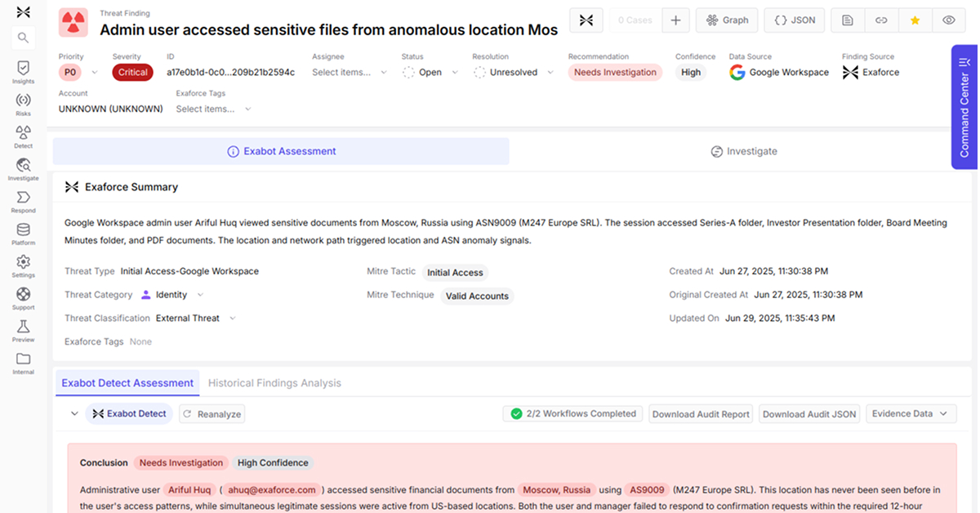Open Detect in the sidebar
The width and height of the screenshot is (980, 513).
click(23, 136)
